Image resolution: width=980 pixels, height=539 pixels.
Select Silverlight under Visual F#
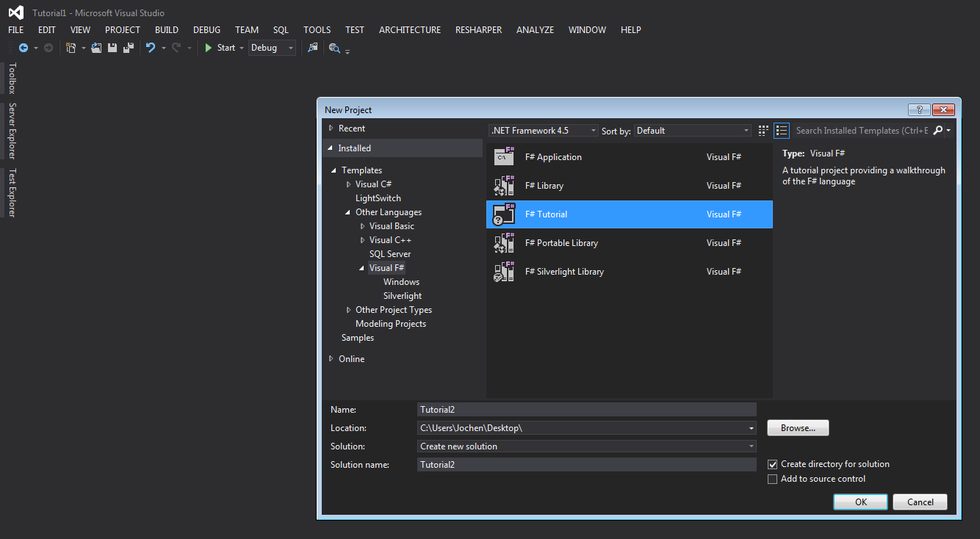(403, 296)
